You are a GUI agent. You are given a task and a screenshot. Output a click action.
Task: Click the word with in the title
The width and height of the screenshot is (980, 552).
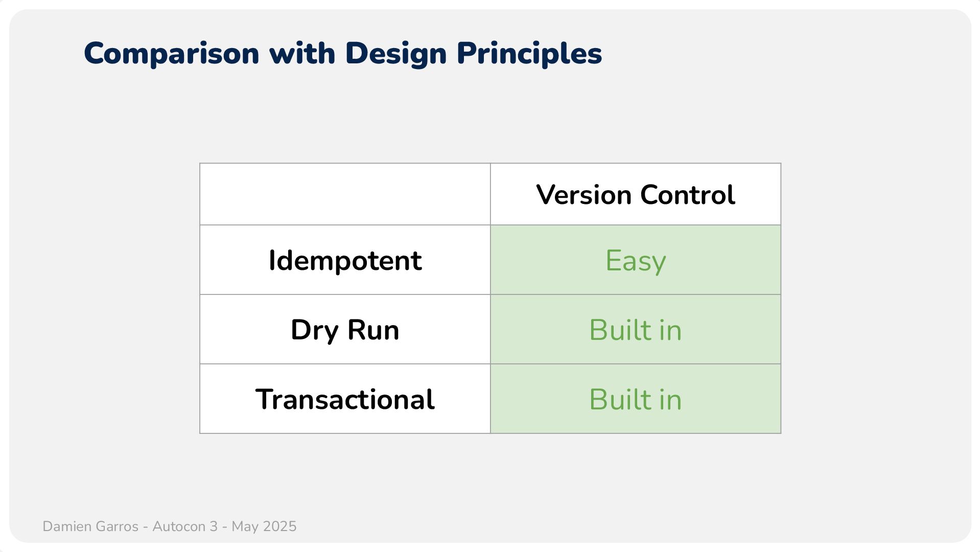(302, 53)
